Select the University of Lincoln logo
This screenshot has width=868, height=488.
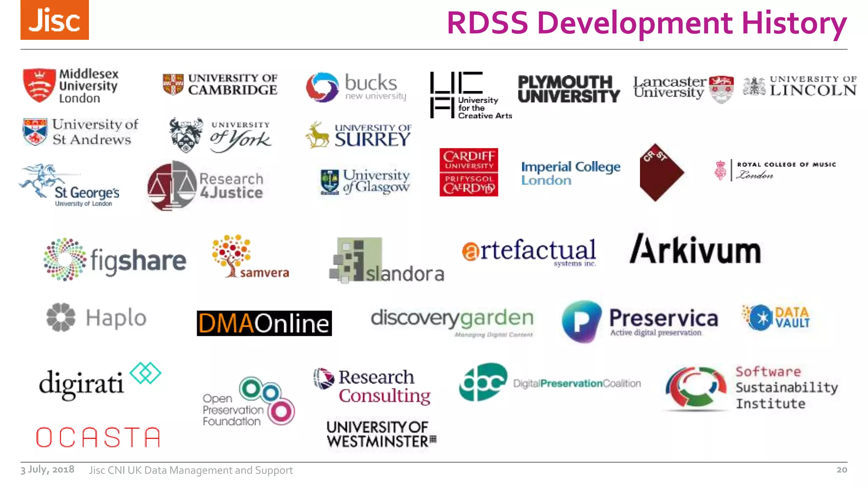click(800, 86)
